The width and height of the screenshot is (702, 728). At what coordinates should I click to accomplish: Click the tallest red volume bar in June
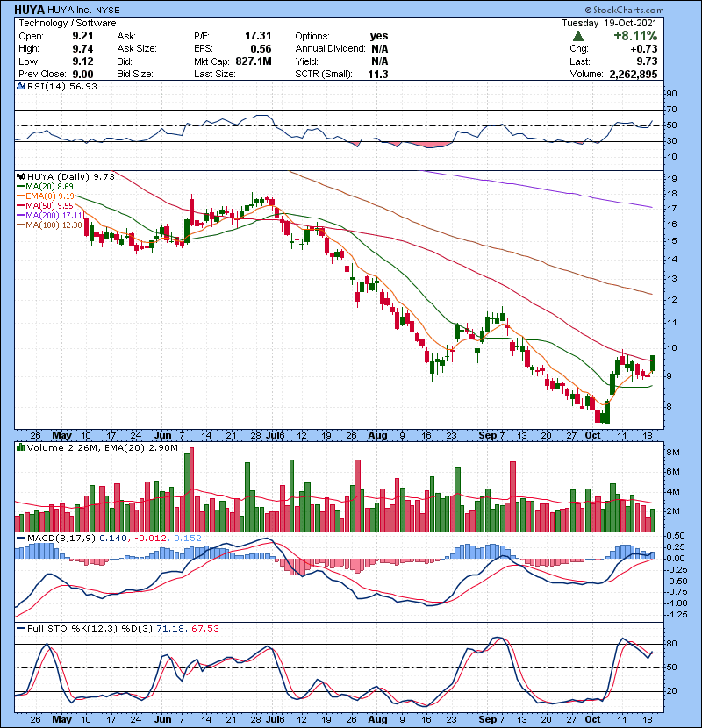click(192, 489)
